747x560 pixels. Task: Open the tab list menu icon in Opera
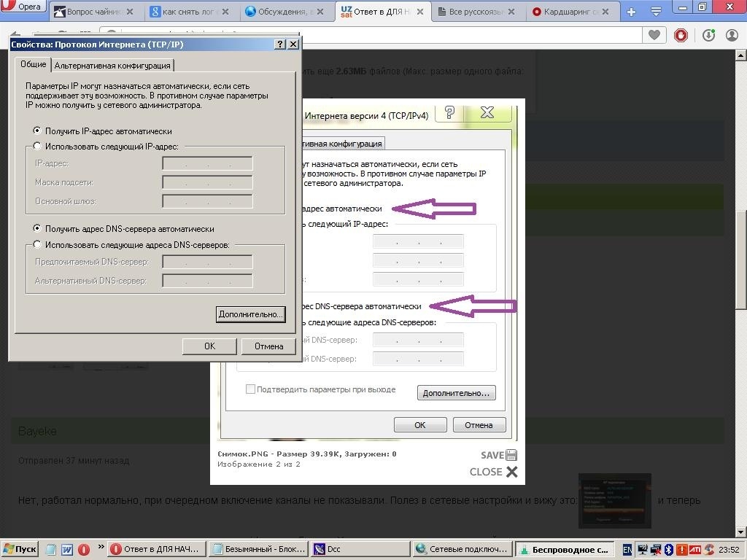(656, 12)
